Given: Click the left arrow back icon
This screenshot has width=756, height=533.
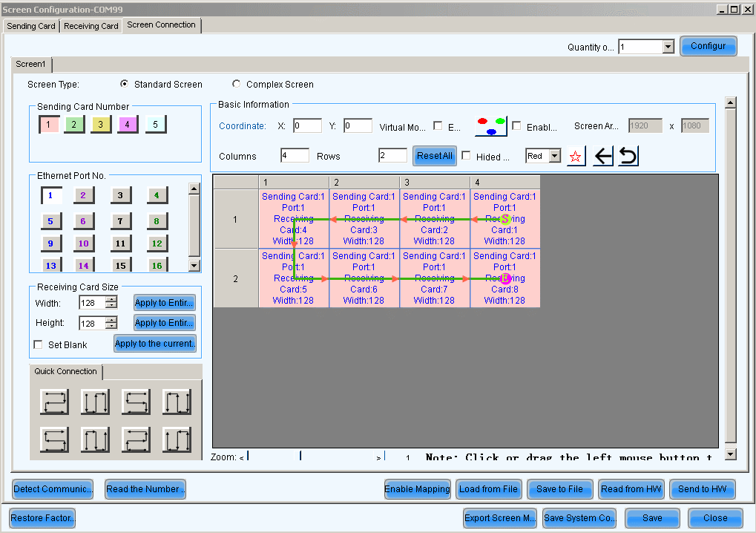Looking at the screenshot, I should pyautogui.click(x=603, y=157).
